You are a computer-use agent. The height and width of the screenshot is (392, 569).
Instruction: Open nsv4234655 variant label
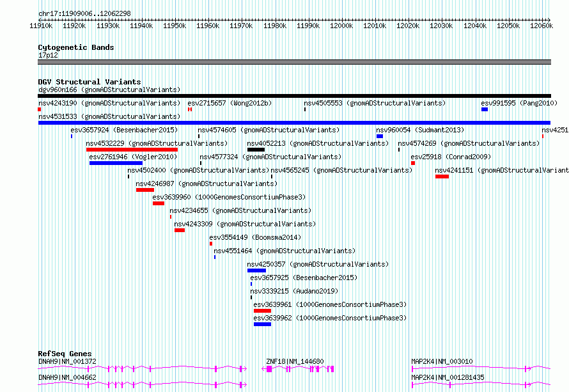coord(240,210)
